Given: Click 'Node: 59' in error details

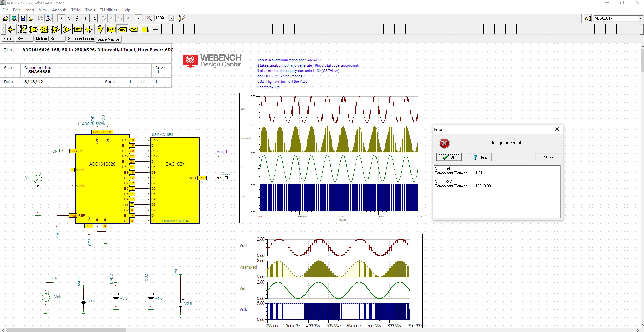Looking at the screenshot, I should [x=442, y=169].
